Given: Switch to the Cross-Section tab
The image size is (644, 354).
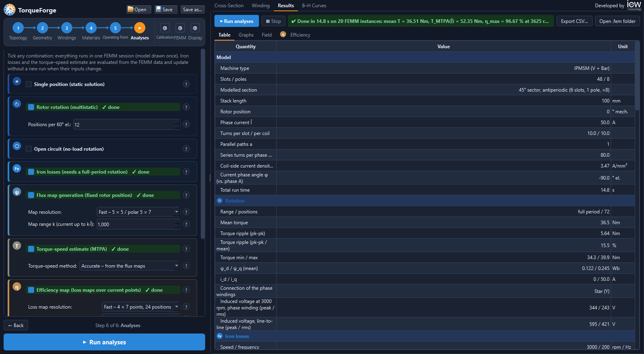Looking at the screenshot, I should 229,6.
